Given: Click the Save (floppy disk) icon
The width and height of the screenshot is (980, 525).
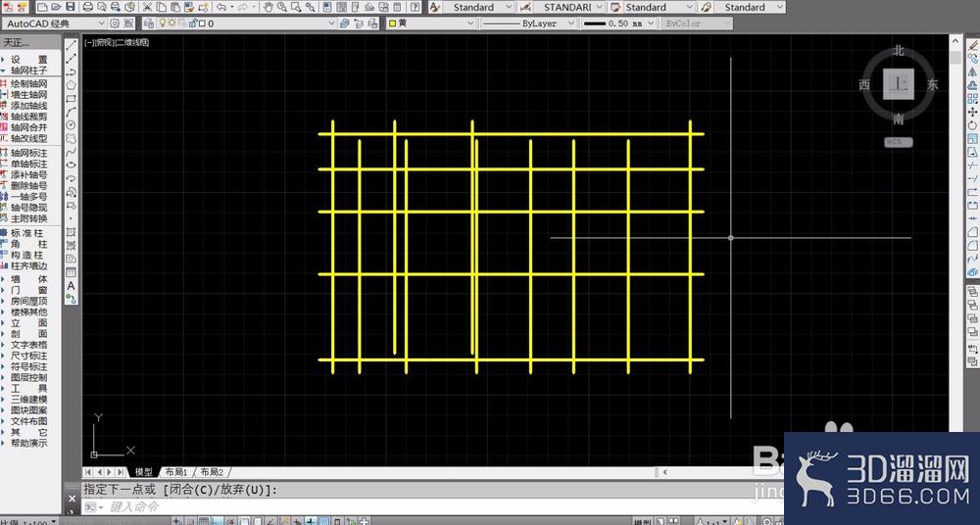Looking at the screenshot, I should click(71, 7).
